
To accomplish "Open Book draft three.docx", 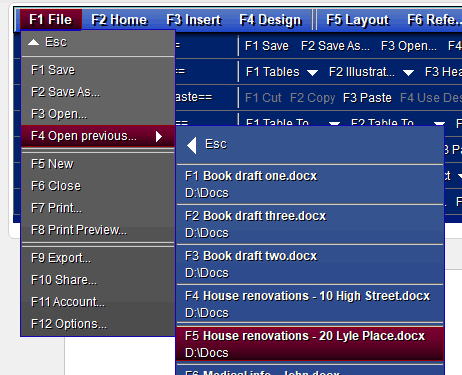I will pyautogui.click(x=310, y=224).
